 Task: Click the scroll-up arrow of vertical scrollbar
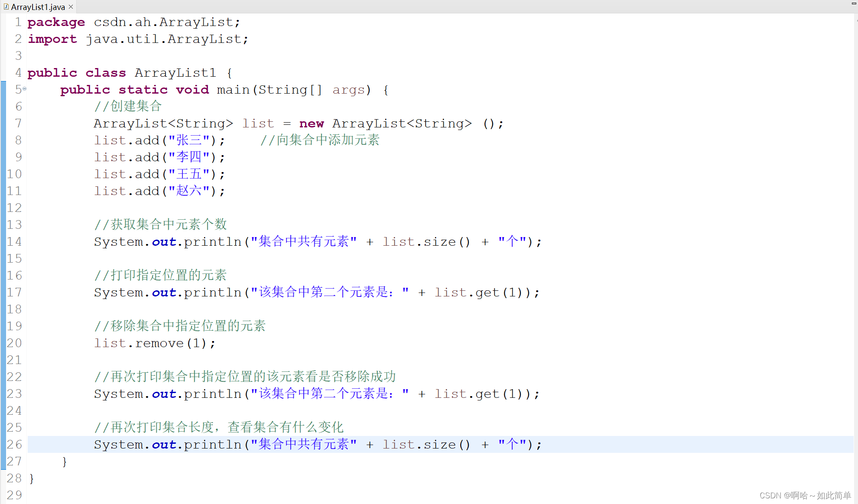(x=856, y=20)
